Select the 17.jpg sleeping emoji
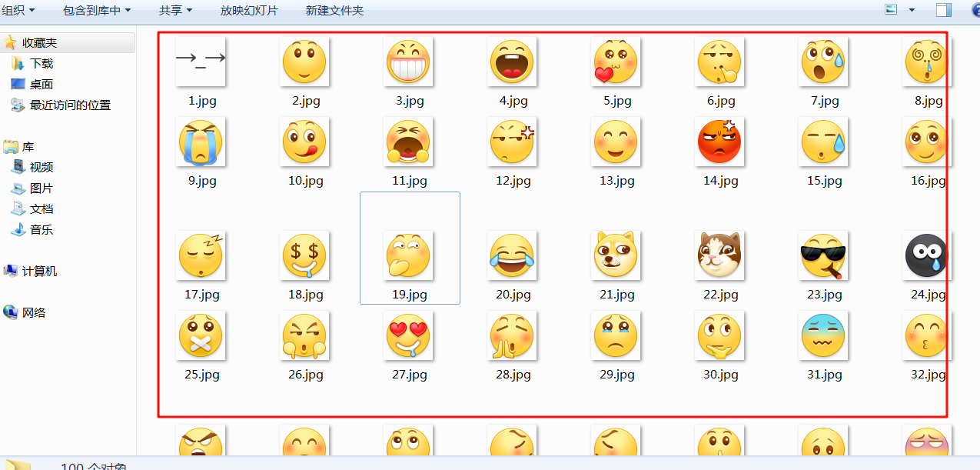Image resolution: width=980 pixels, height=470 pixels. tap(201, 255)
